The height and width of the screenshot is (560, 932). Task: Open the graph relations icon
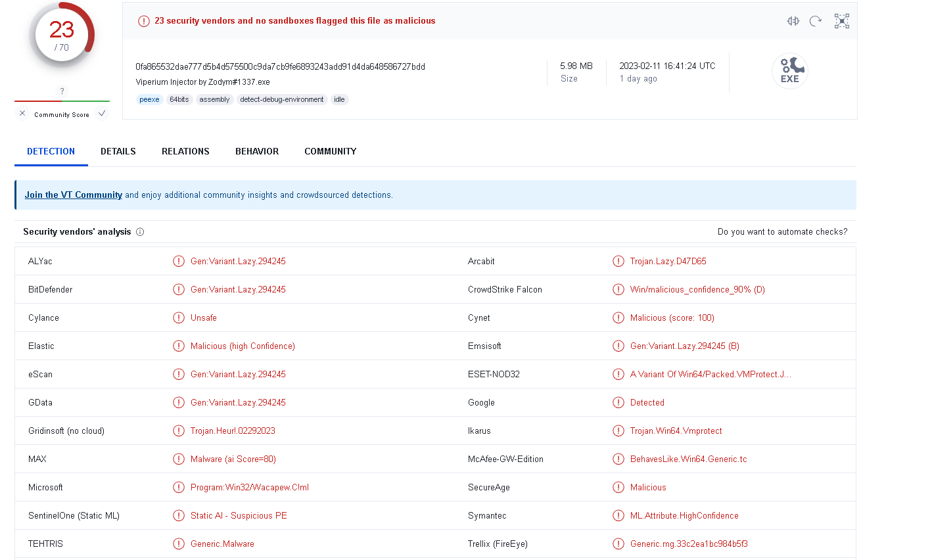842,21
